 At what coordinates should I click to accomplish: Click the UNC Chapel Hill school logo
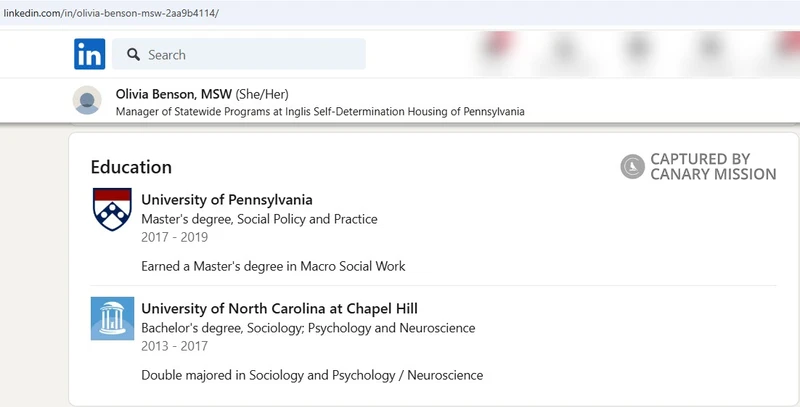tap(112, 318)
